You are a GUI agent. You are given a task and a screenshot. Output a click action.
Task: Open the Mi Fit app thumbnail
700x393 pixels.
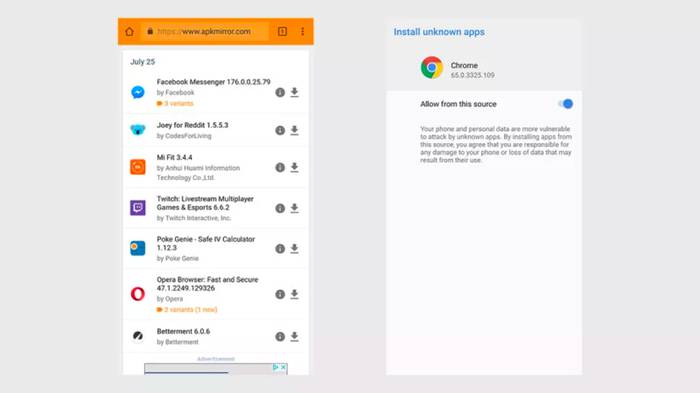click(x=138, y=167)
